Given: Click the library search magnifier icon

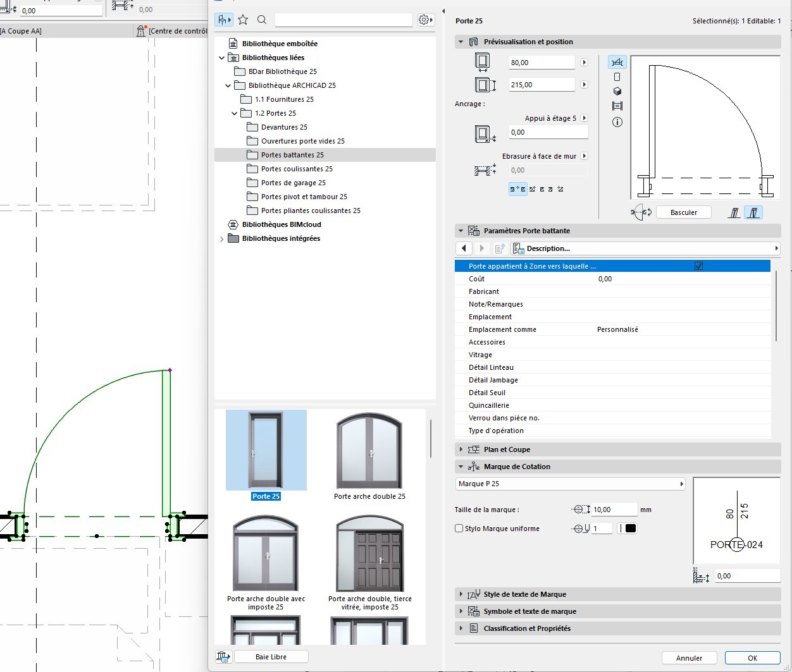Looking at the screenshot, I should [262, 20].
